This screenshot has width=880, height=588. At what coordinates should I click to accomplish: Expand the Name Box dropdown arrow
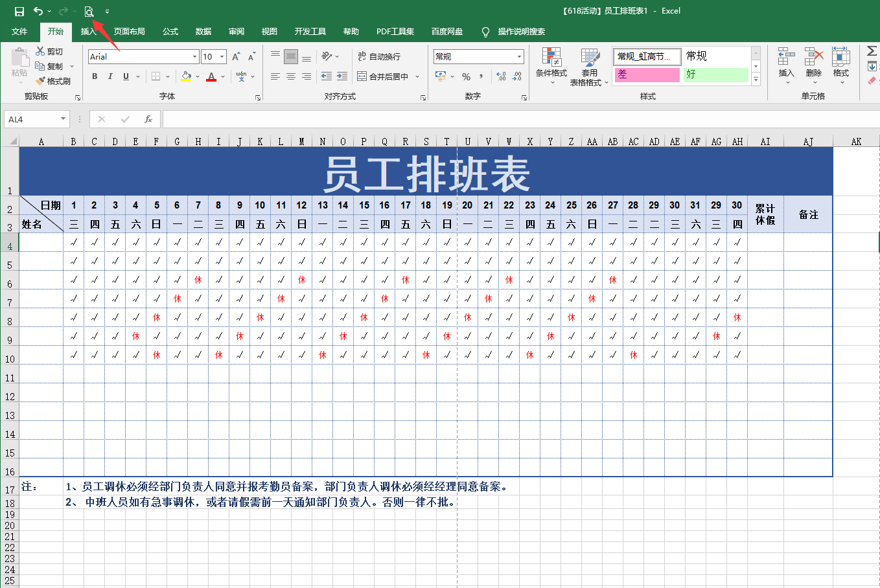(x=63, y=119)
